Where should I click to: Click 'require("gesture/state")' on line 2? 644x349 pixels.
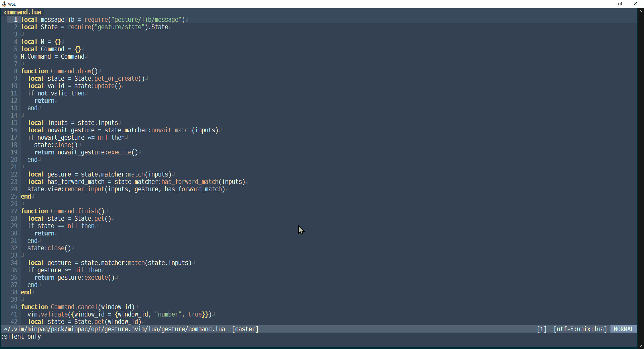[x=108, y=27]
